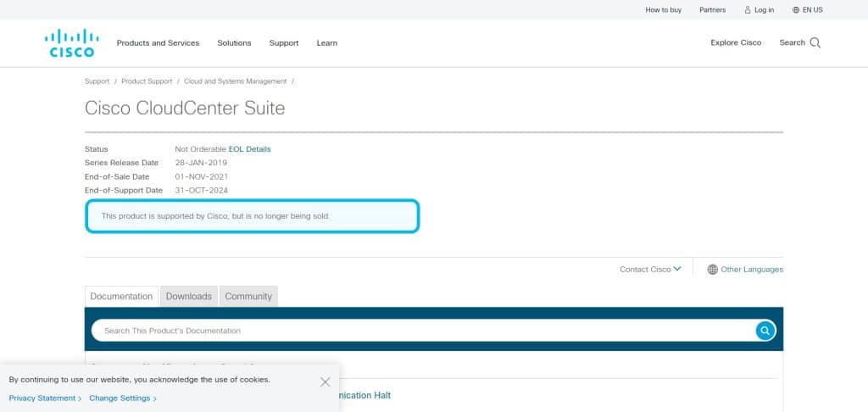Focus the Search This Product's Documentation field

[424, 331]
